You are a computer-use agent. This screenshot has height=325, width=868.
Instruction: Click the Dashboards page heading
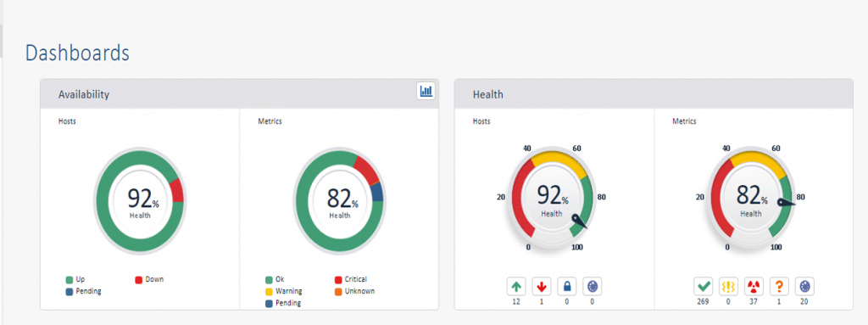77,53
